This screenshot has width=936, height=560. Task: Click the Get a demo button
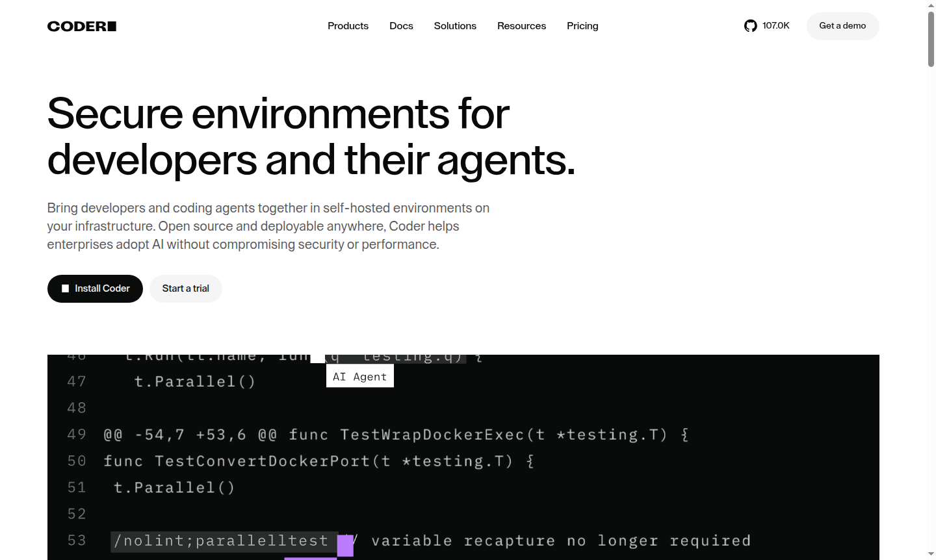[x=842, y=26]
